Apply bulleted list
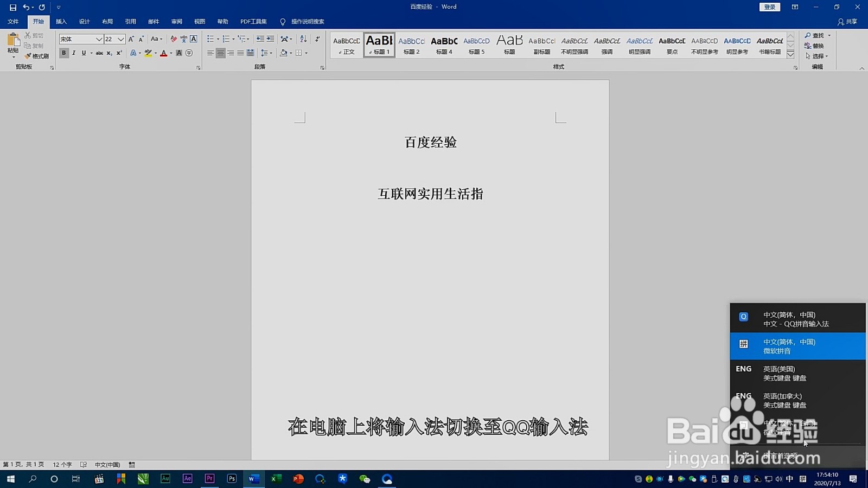 (x=210, y=39)
